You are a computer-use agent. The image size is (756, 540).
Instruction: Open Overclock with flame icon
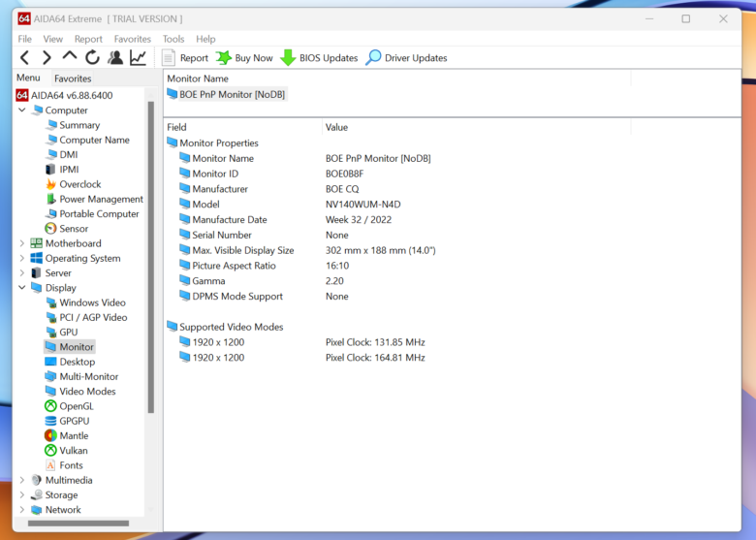tap(74, 184)
